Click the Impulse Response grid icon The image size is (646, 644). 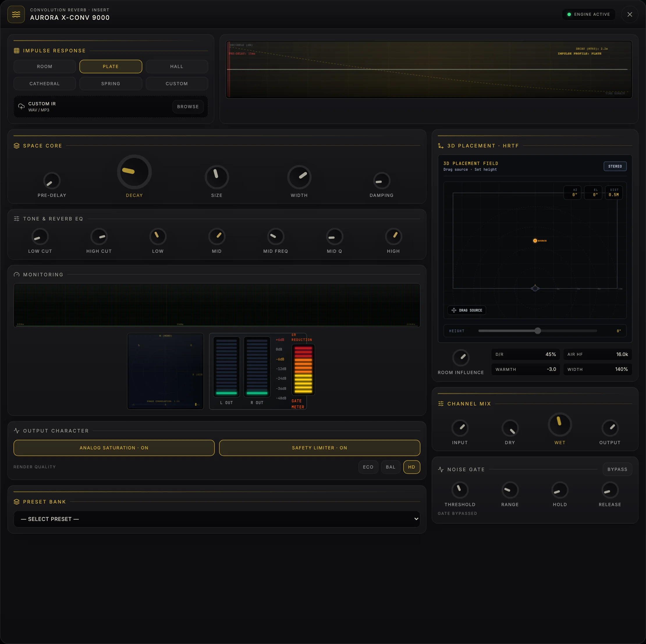pyautogui.click(x=16, y=51)
